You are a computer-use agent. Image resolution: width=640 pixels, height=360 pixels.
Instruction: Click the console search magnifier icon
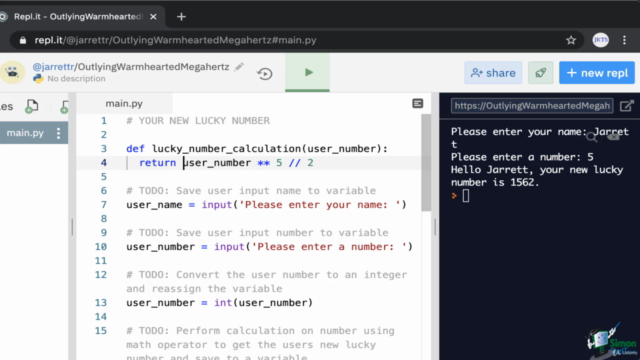(591, 138)
